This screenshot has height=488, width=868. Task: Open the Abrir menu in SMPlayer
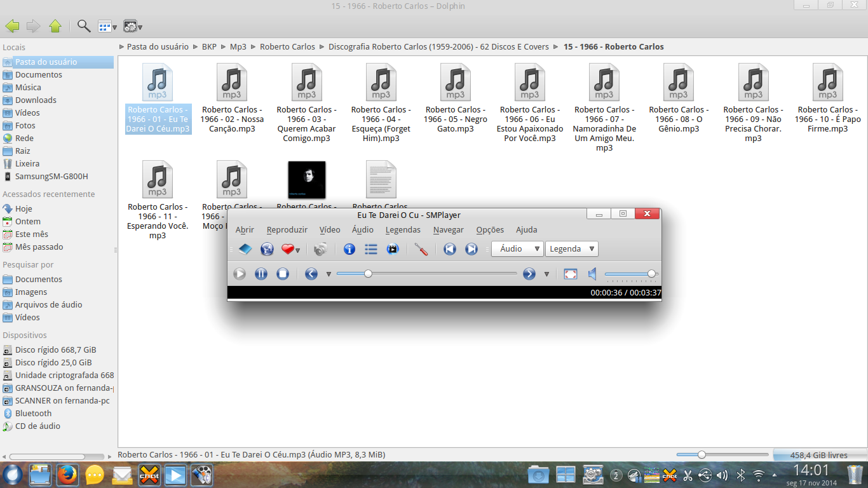click(x=245, y=230)
